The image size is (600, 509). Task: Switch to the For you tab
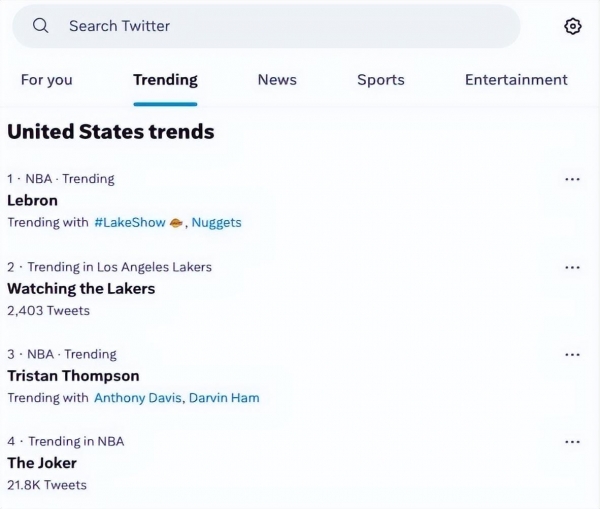pyautogui.click(x=47, y=80)
